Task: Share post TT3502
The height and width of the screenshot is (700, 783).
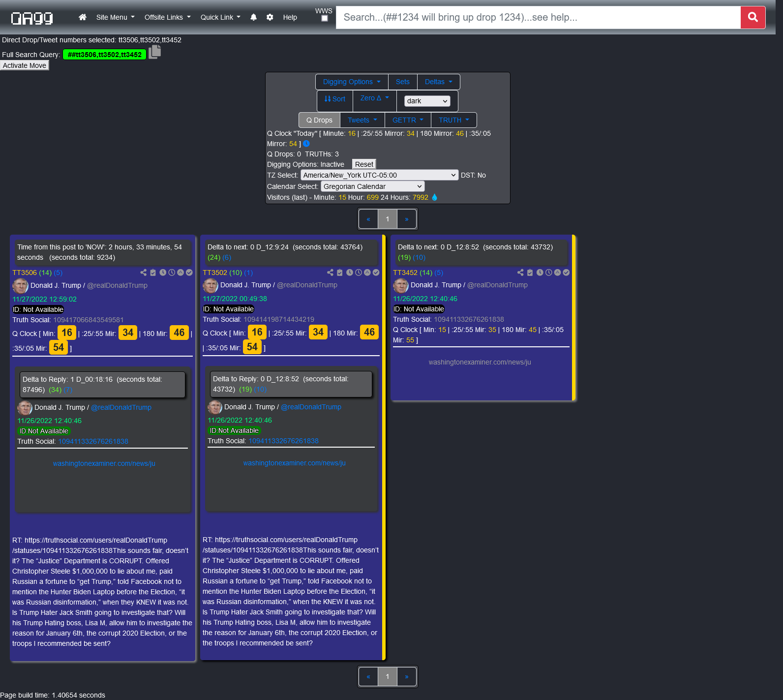Action: point(330,273)
